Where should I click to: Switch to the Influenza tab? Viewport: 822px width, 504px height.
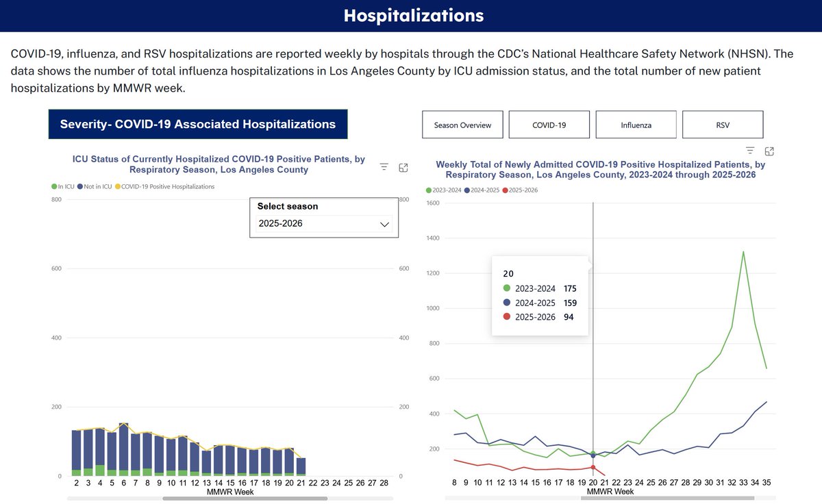[x=636, y=125]
